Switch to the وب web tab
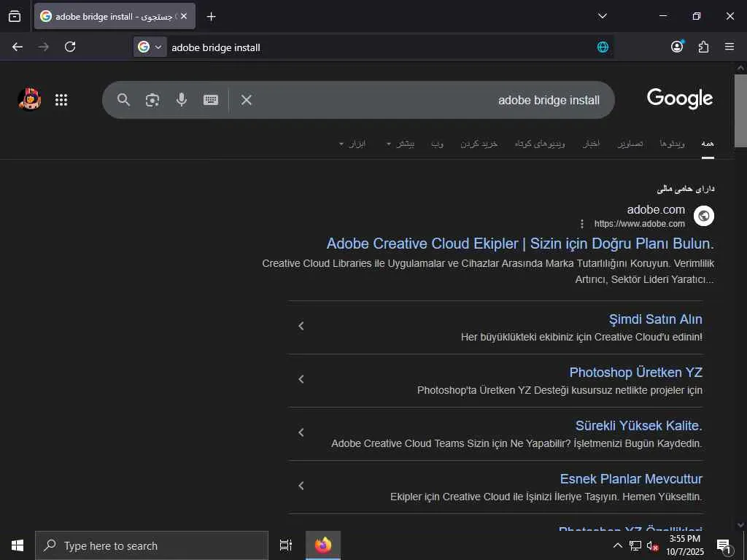Image resolution: width=747 pixels, height=560 pixels. pos(438,144)
